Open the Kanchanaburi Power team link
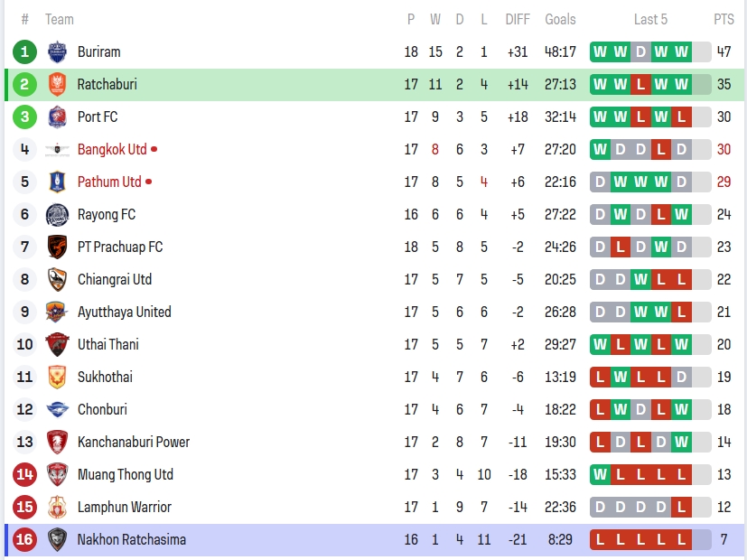The height and width of the screenshot is (560, 747). [x=134, y=442]
